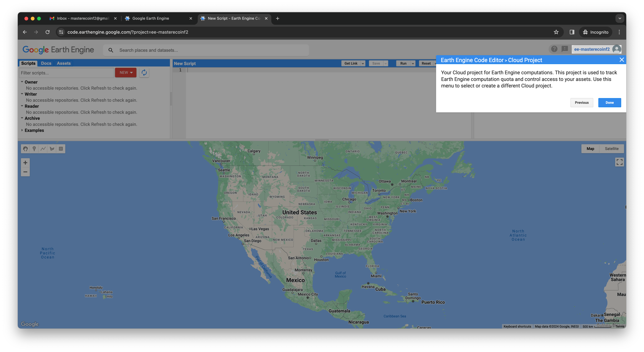Viewport: 644px width, 352px height.
Task: Click the refresh repositories icon
Action: (x=144, y=73)
